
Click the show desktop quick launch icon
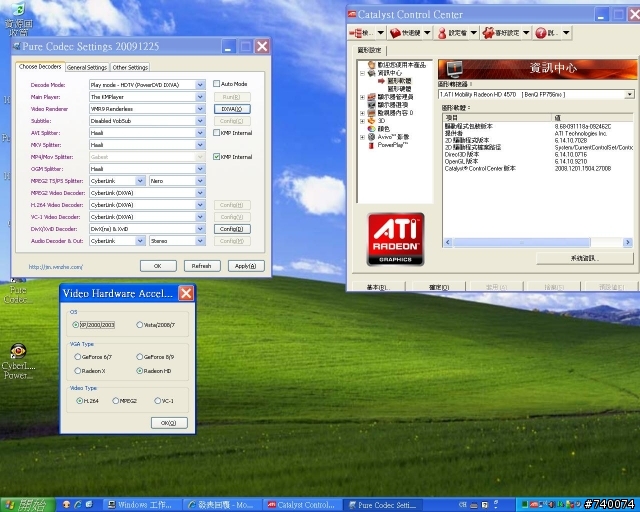coord(89,505)
